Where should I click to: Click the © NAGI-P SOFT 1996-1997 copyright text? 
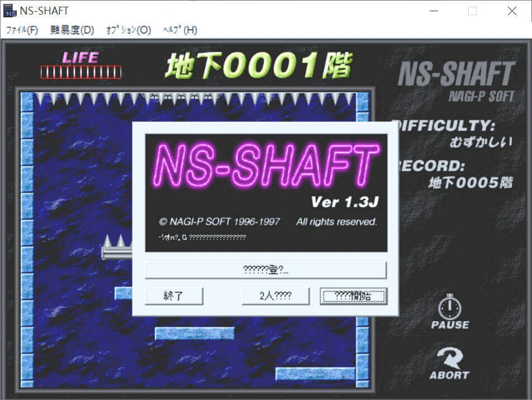tap(219, 222)
